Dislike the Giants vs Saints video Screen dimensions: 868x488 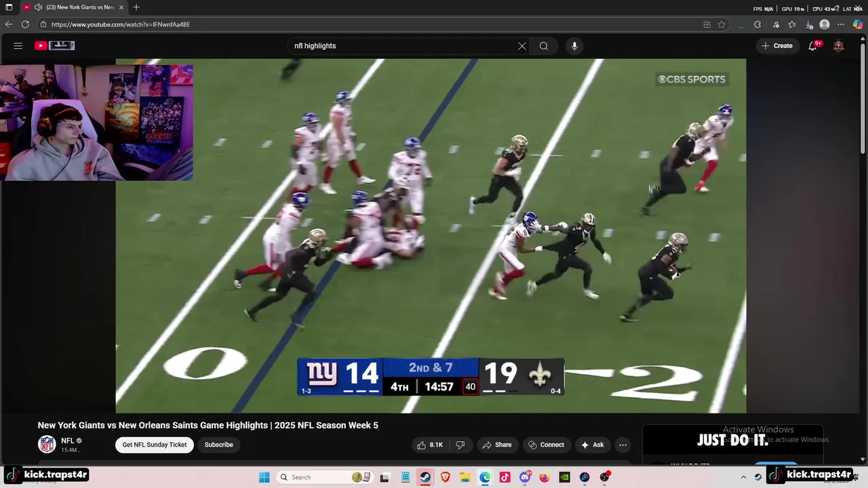[x=460, y=445]
